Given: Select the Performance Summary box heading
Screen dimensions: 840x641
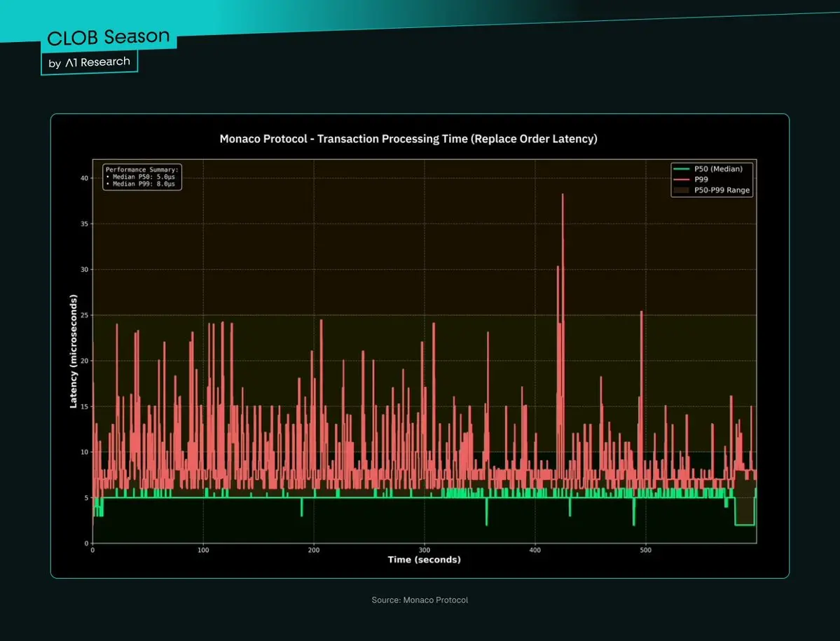Looking at the screenshot, I should [142, 170].
